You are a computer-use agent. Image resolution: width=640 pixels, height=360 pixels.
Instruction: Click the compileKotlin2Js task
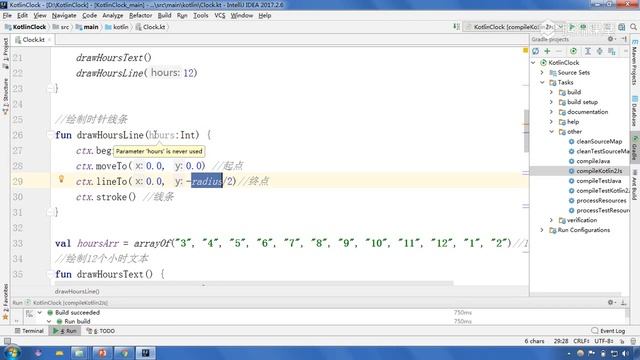tap(599, 171)
